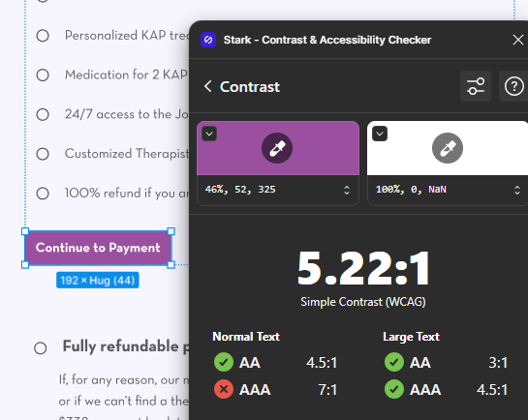Screen dimensions: 528x420
Task: Close the Stark plugin panel
Action: coord(518,40)
